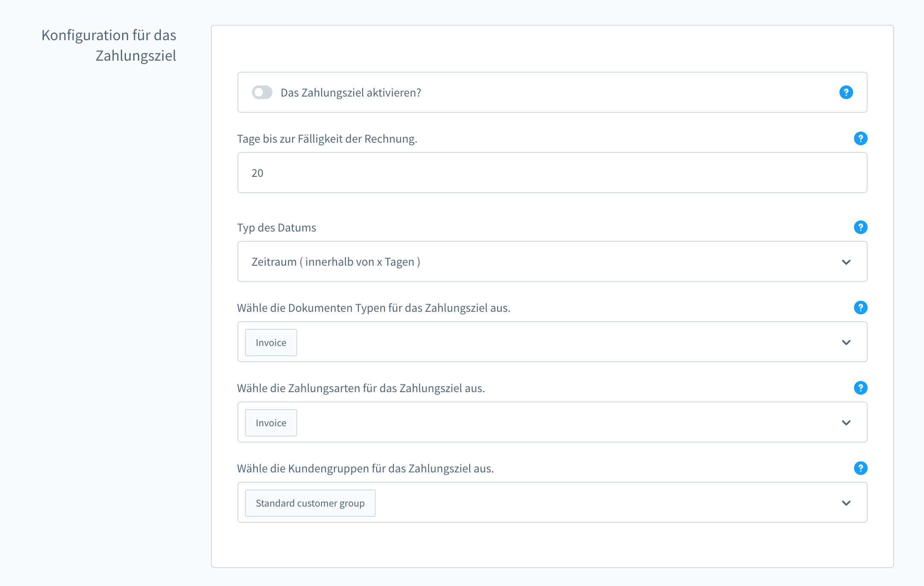Expand the Zahlungsarten dropdown chevron
The height and width of the screenshot is (586, 924).
846,422
